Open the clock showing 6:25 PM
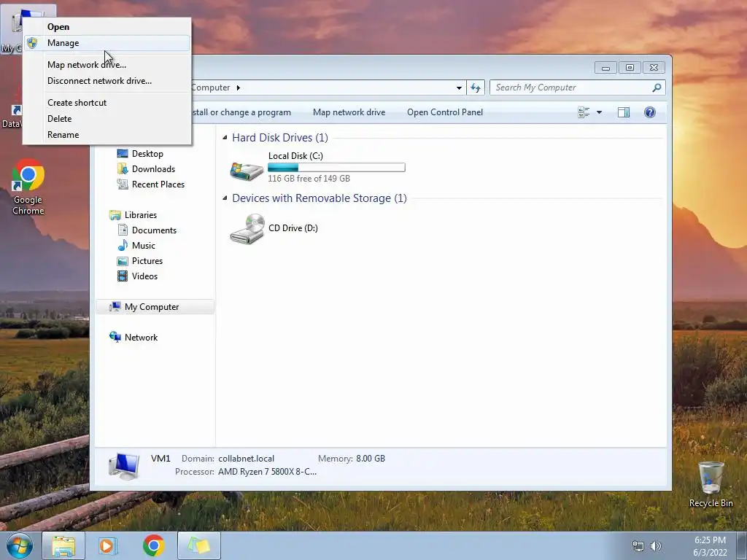The height and width of the screenshot is (560, 747). (x=710, y=546)
